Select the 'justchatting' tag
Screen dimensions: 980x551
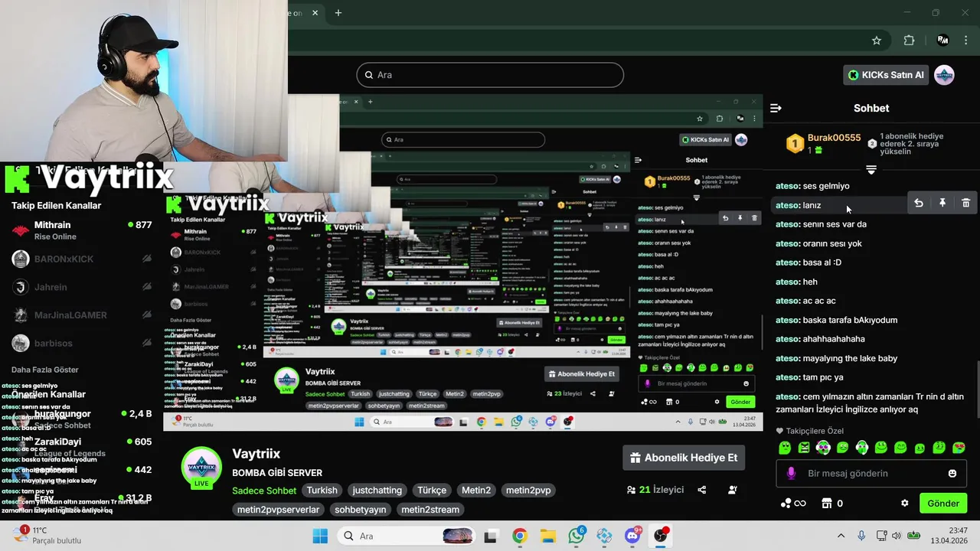tap(377, 491)
